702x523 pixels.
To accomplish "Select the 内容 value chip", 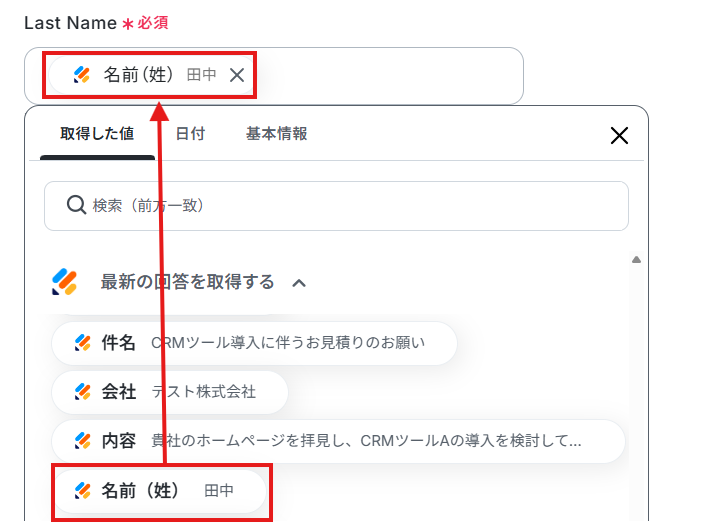I will [x=338, y=441].
